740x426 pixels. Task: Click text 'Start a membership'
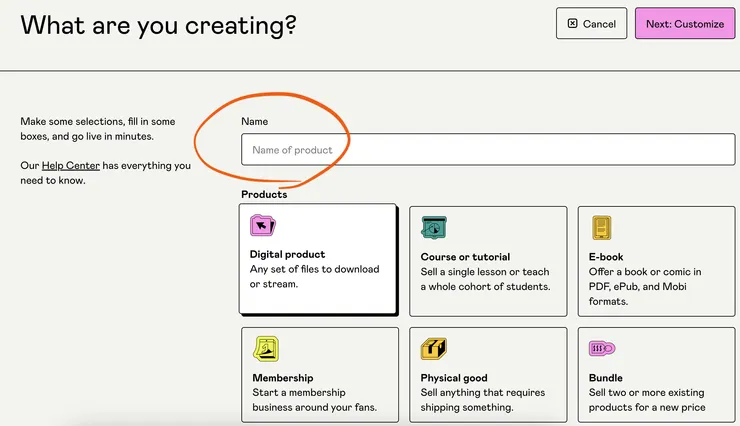coord(299,393)
